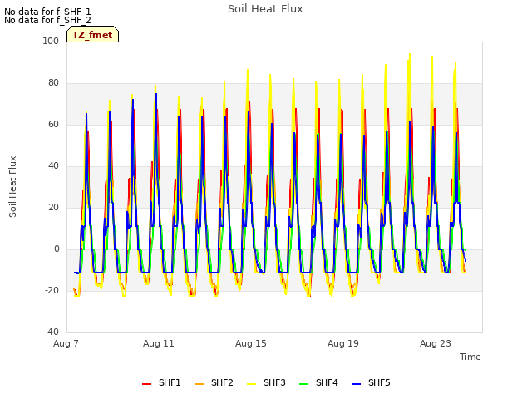Click the 'No data for f_SHF_1' message
Viewport: 532px width, 399px height.
click(x=47, y=12)
